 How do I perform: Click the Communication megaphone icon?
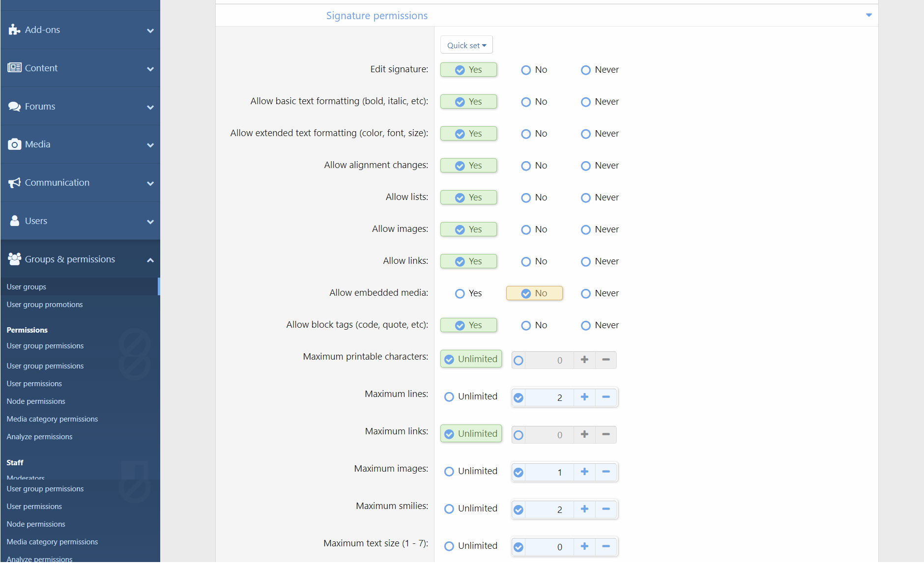pyautogui.click(x=14, y=183)
